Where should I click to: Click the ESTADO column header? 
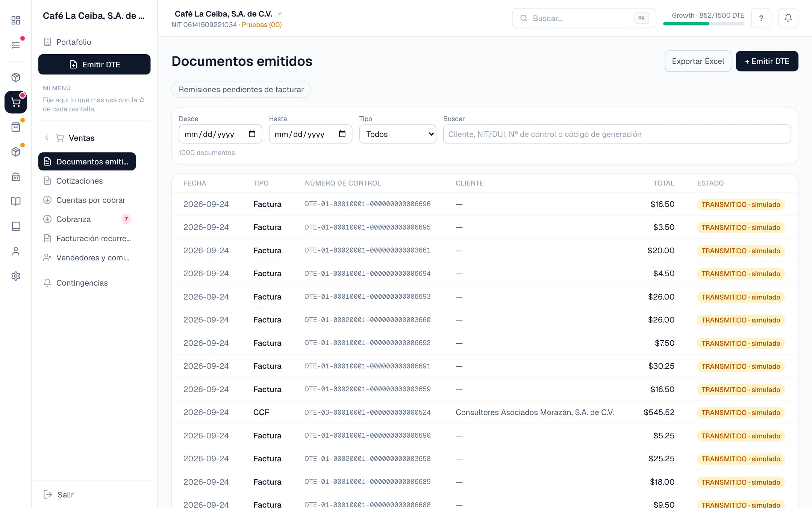click(710, 183)
